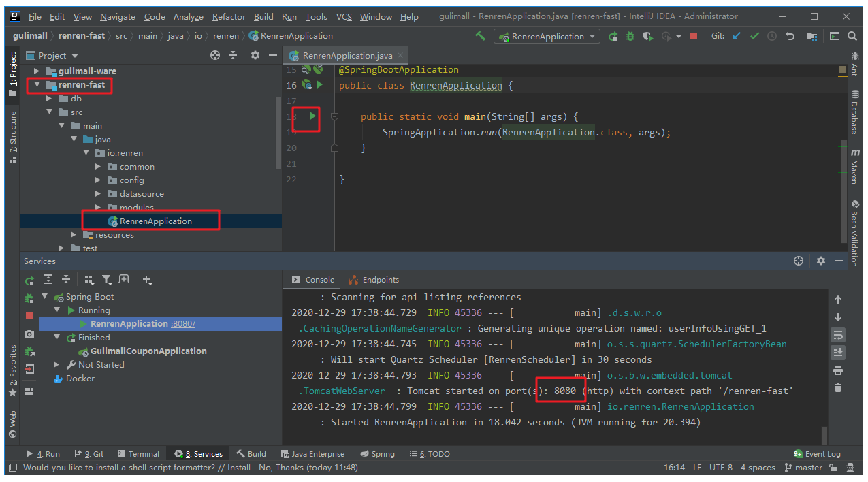Open the VCS menu
The height and width of the screenshot is (482, 868).
[343, 16]
